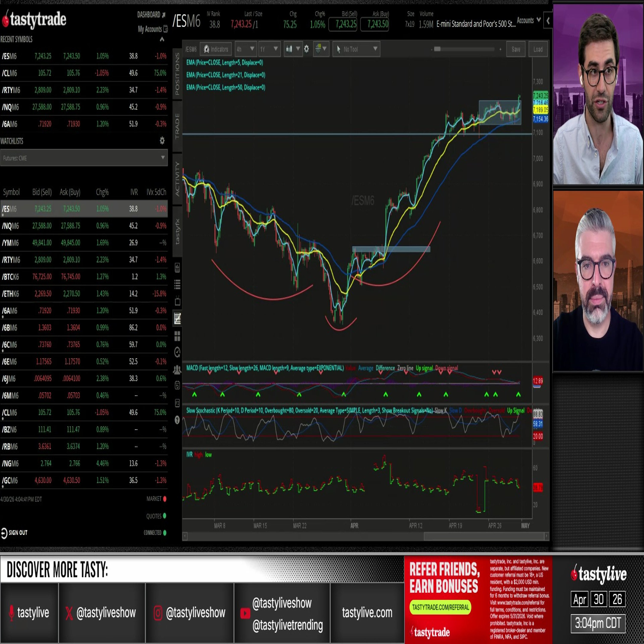Select /NGM6 row in the watchlist

[x=84, y=464]
